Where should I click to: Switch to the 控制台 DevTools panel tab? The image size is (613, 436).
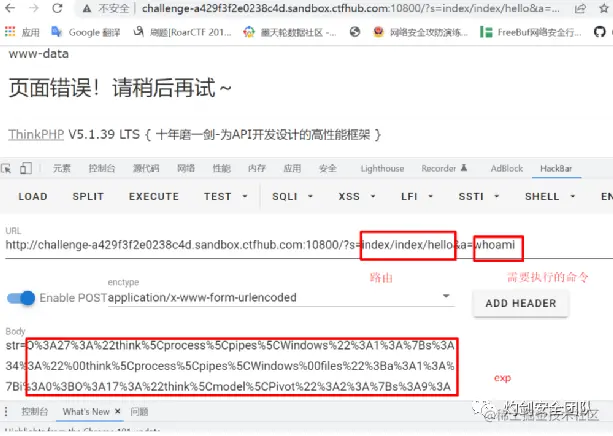pos(102,169)
